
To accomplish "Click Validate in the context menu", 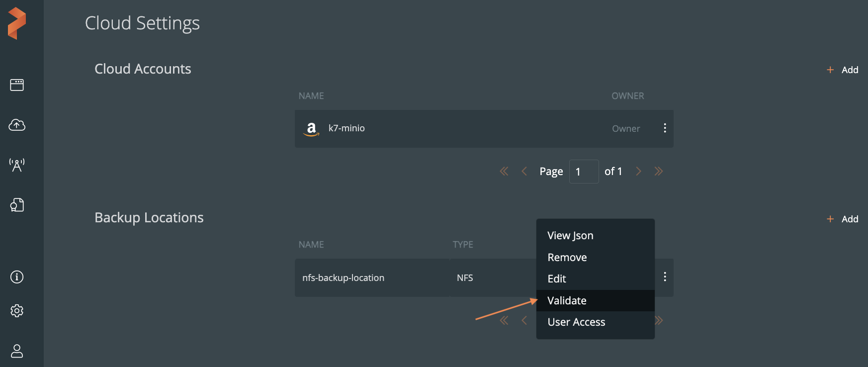I will [x=567, y=301].
